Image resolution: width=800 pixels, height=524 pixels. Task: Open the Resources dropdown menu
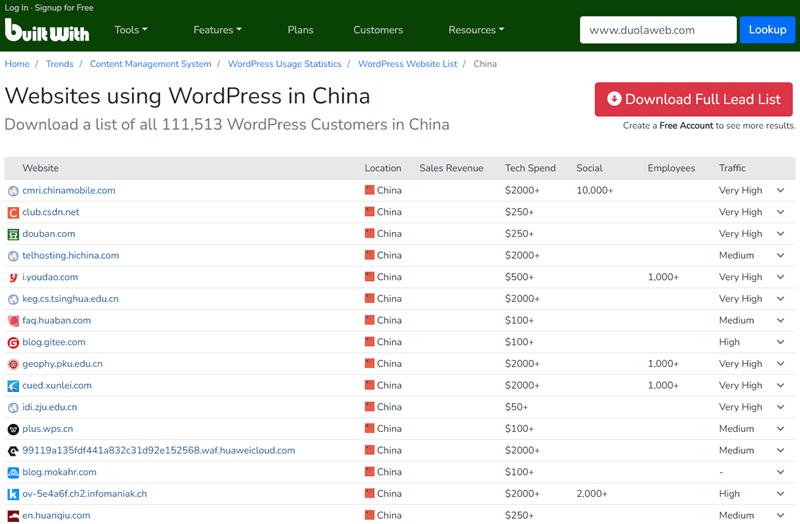point(476,30)
